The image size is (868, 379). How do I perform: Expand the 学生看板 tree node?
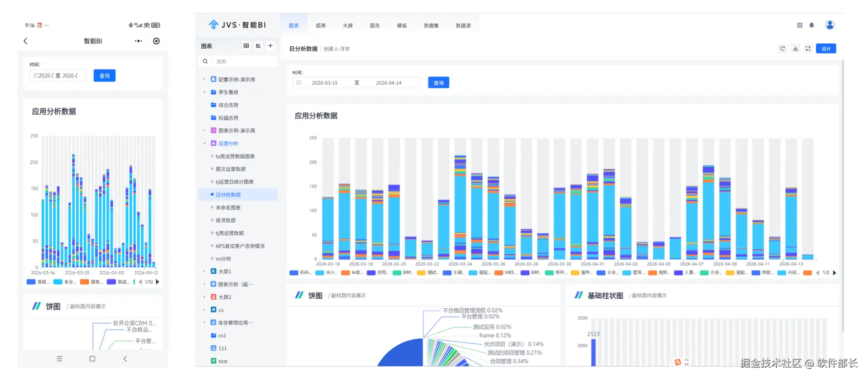(204, 92)
